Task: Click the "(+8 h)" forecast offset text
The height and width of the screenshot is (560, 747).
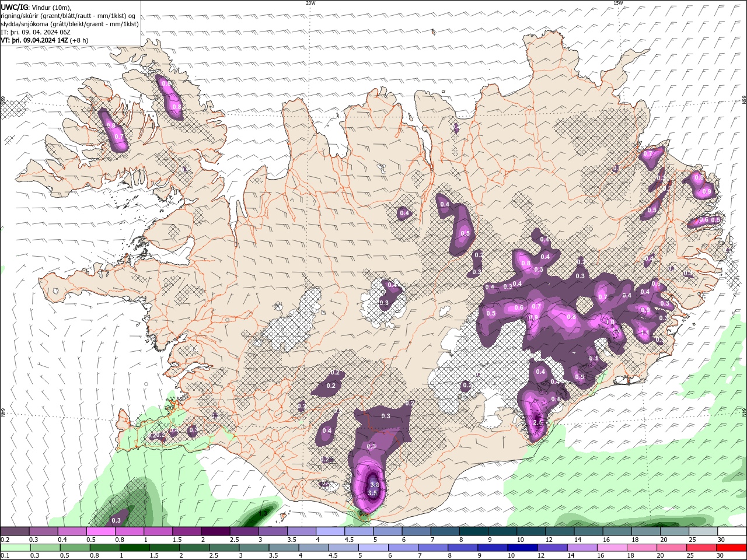Action: click(x=79, y=40)
